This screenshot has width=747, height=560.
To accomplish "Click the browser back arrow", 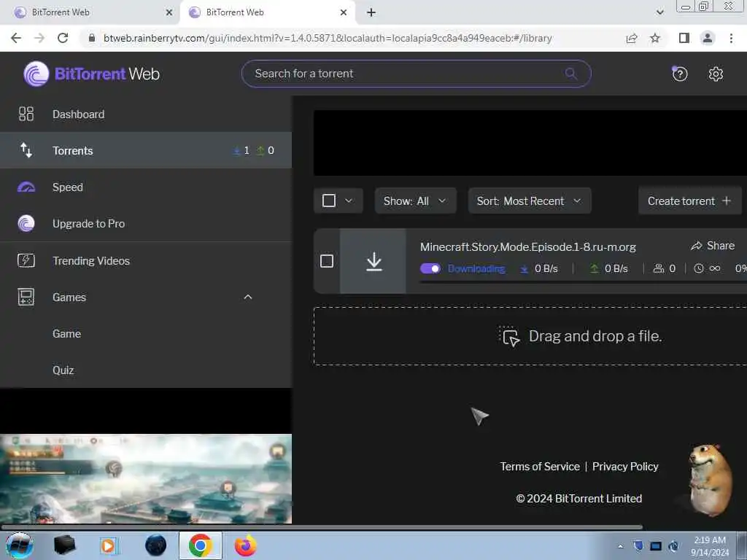I will pyautogui.click(x=16, y=38).
